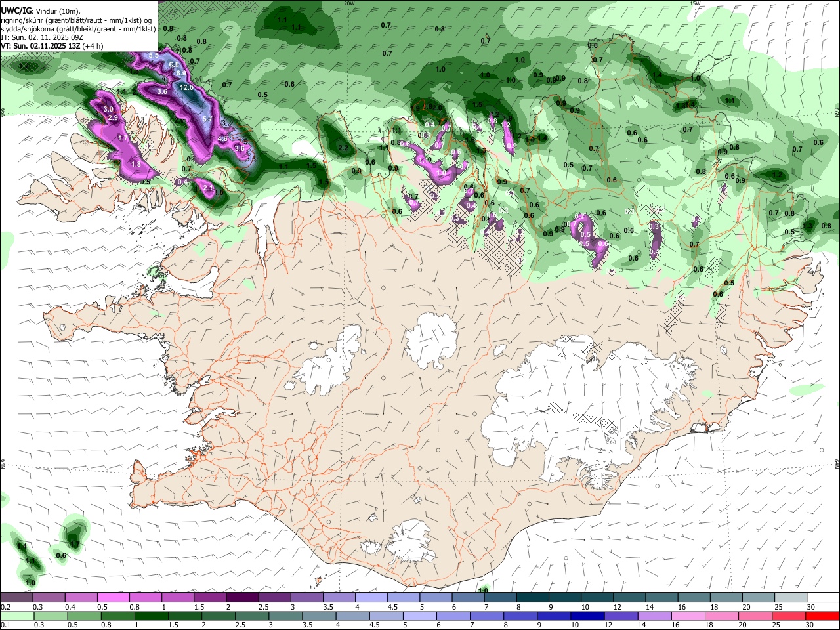The width and height of the screenshot is (840, 630).
Task: Pick the deep navy blue 10 legend swatch
Action: tap(587, 616)
